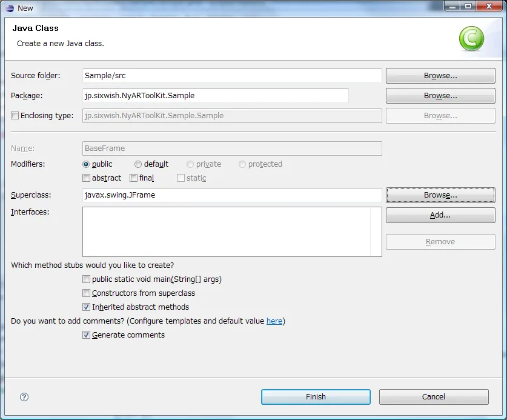Click the Remove interface button
Viewport: 507px width, 420px height.
point(440,242)
